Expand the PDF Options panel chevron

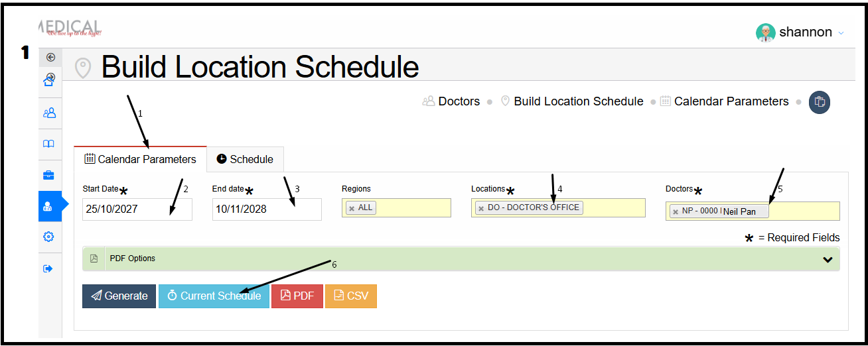point(828,259)
